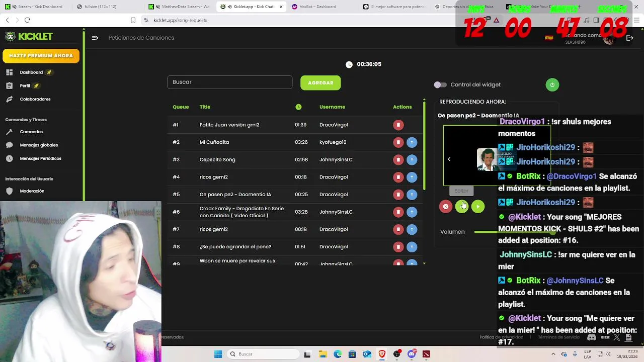
Task: Click the green play button
Action: tap(478, 207)
